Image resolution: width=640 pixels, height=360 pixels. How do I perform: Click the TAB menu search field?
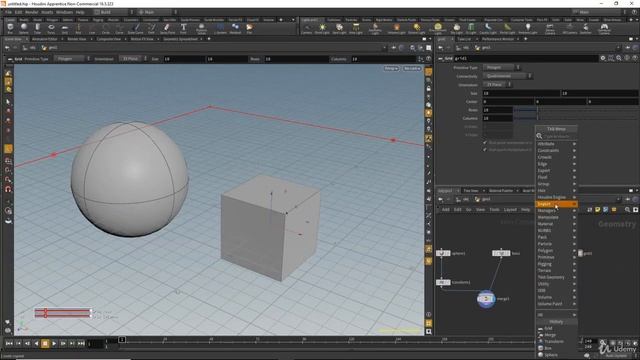[x=560, y=136]
